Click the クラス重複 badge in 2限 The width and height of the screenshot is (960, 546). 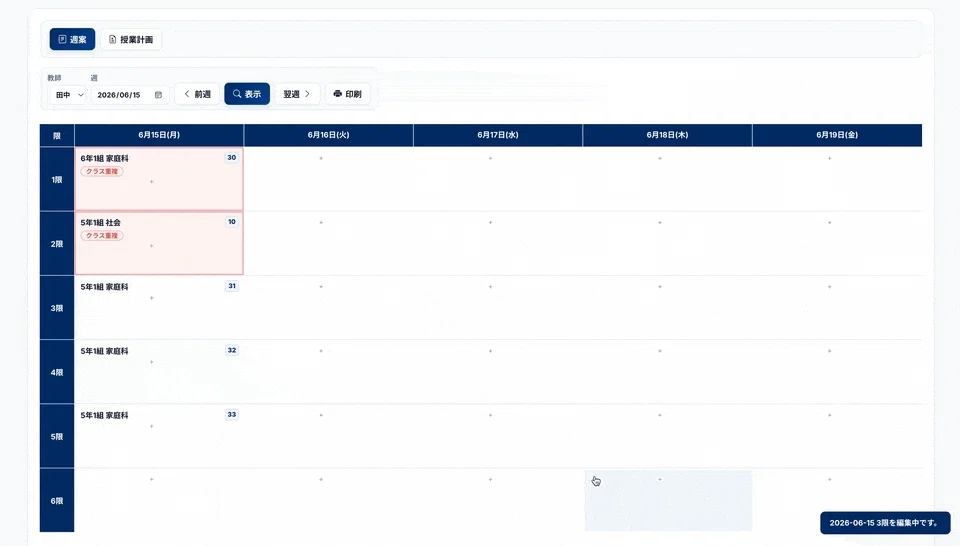(102, 236)
